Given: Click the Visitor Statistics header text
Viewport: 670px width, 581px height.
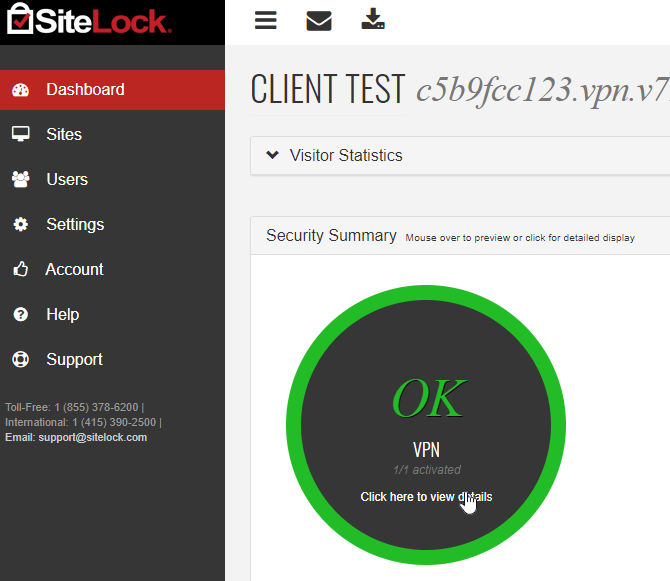Looking at the screenshot, I should (345, 155).
